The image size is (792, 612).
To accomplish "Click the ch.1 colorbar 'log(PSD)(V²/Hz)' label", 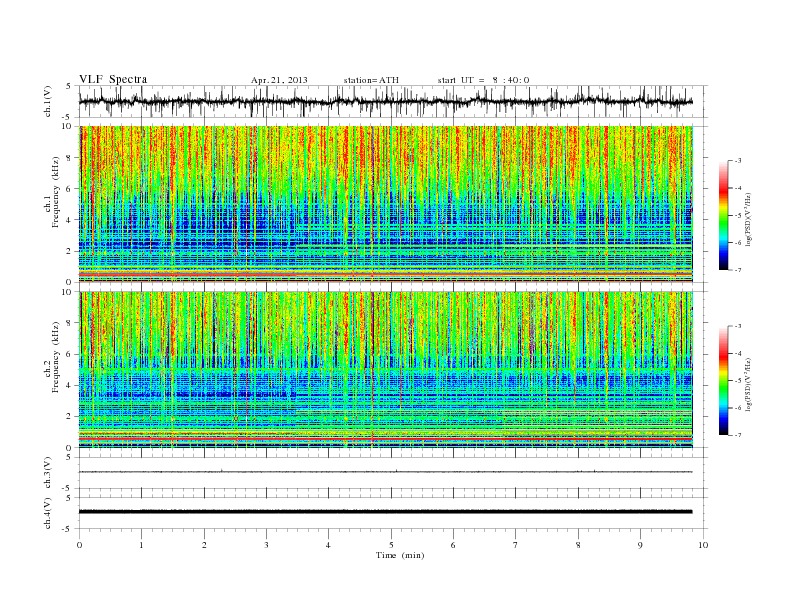I will pos(748,218).
